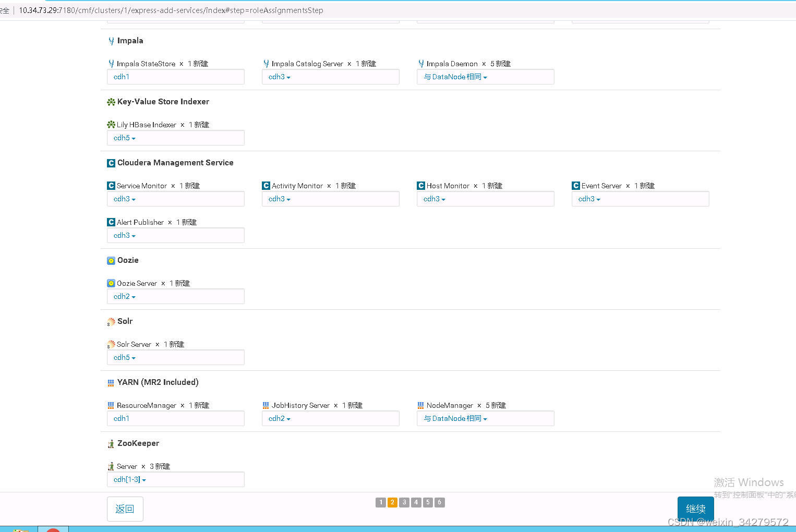Jump to wizard step 3
The height and width of the screenshot is (532, 796).
(x=404, y=502)
